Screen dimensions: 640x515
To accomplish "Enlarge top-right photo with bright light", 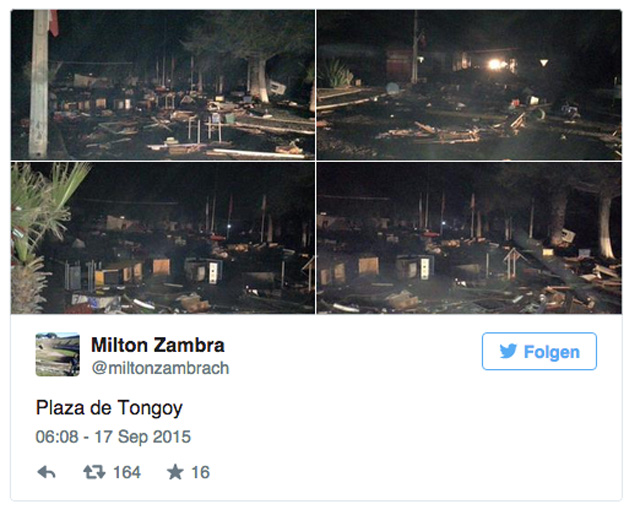I will coord(469,85).
